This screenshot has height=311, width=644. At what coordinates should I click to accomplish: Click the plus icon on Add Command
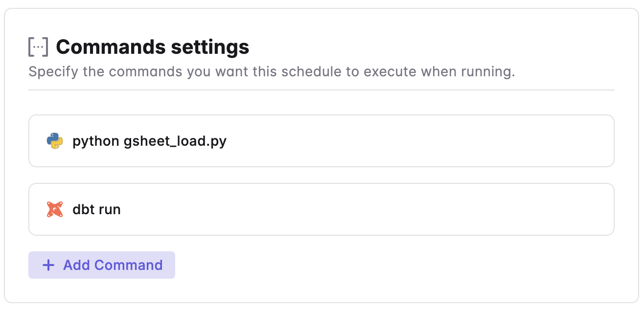48,265
